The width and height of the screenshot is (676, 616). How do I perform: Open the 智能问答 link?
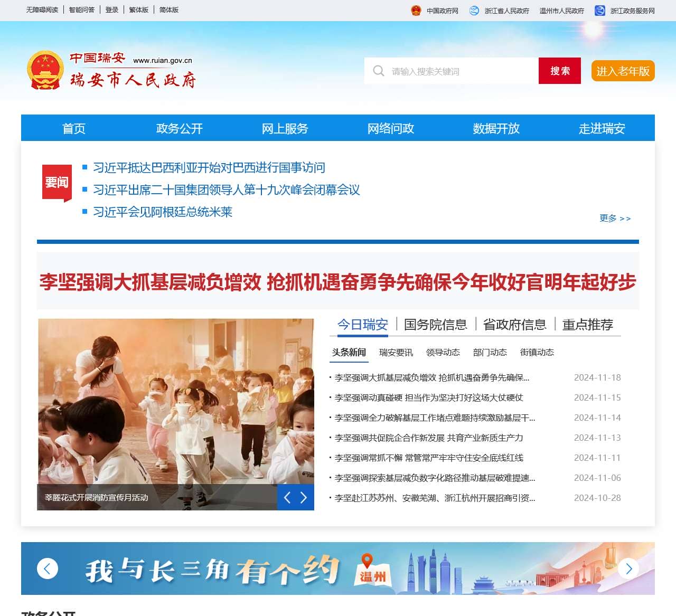[x=82, y=10]
